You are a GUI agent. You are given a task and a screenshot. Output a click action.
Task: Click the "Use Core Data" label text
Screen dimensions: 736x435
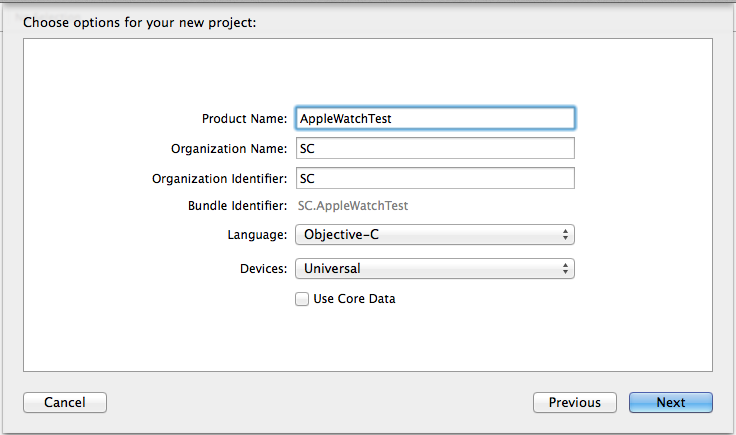click(354, 298)
